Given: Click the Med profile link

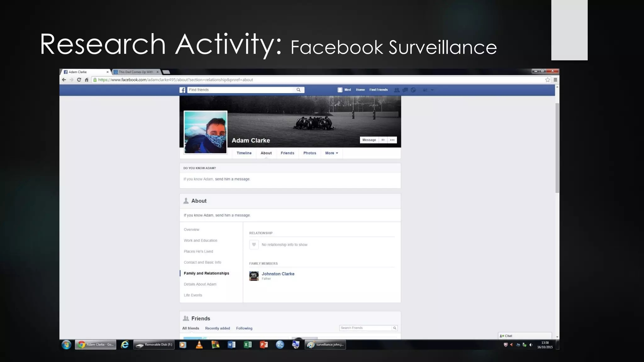Looking at the screenshot, I should tap(344, 90).
